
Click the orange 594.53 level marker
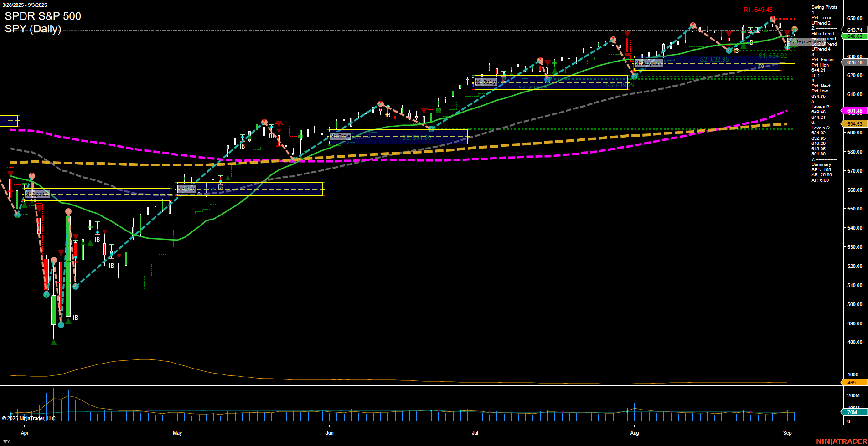854,123
